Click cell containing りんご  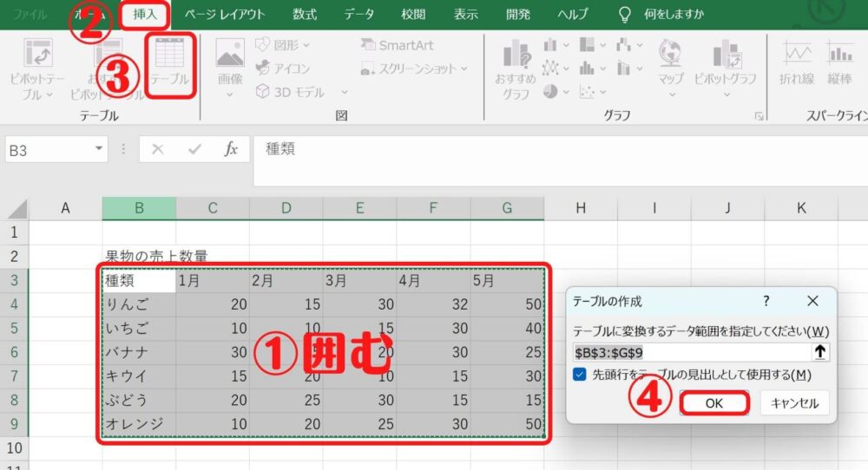[139, 304]
